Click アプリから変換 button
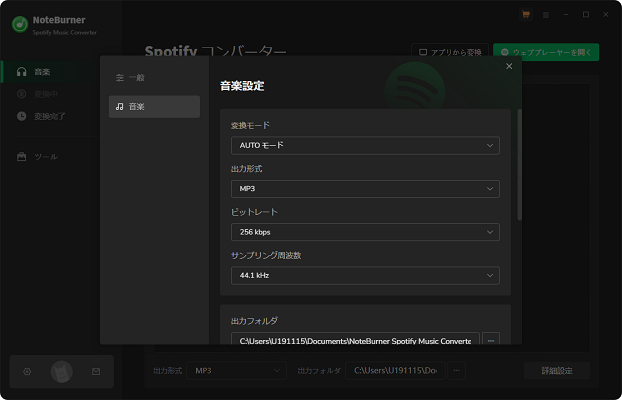622x400 pixels. (x=450, y=52)
